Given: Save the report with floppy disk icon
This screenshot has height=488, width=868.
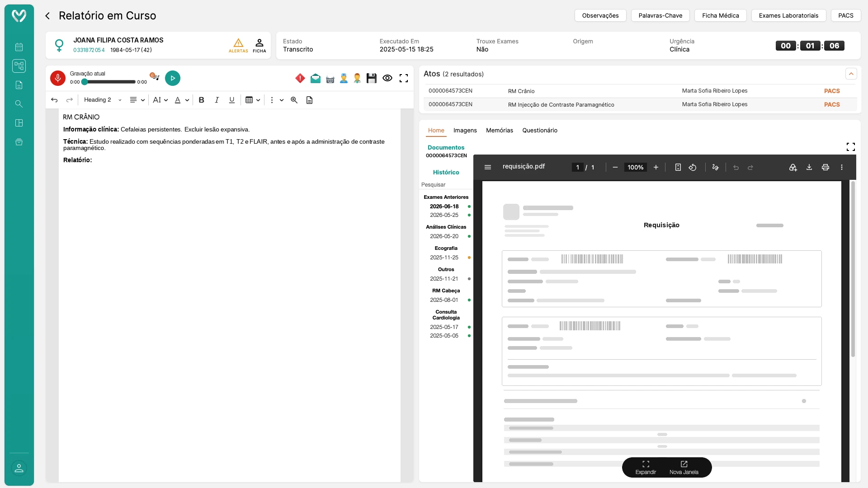Looking at the screenshot, I should tap(372, 78).
